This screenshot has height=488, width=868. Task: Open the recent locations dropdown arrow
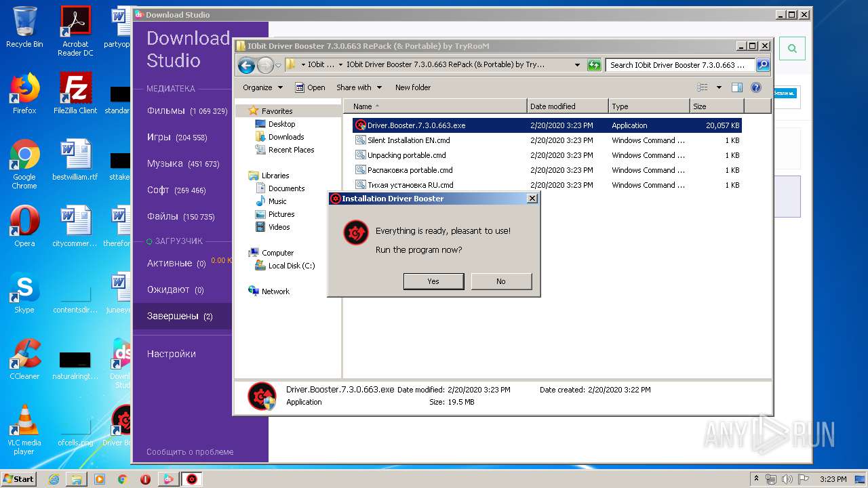click(278, 66)
